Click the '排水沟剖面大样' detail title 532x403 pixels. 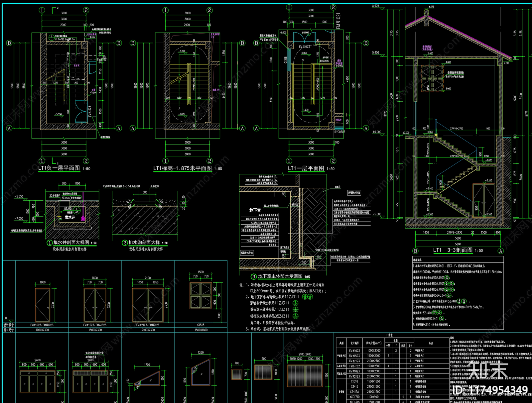[x=144, y=243]
